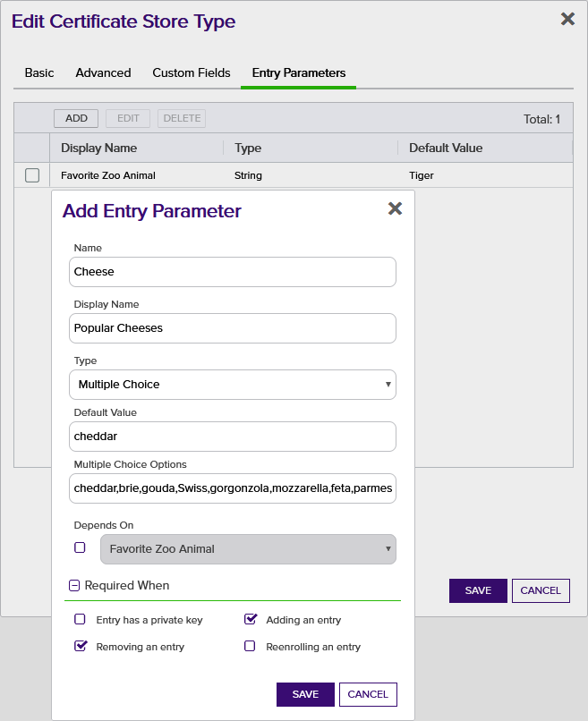Collapse the Required When section
This screenshot has width=588, height=721.
74,586
